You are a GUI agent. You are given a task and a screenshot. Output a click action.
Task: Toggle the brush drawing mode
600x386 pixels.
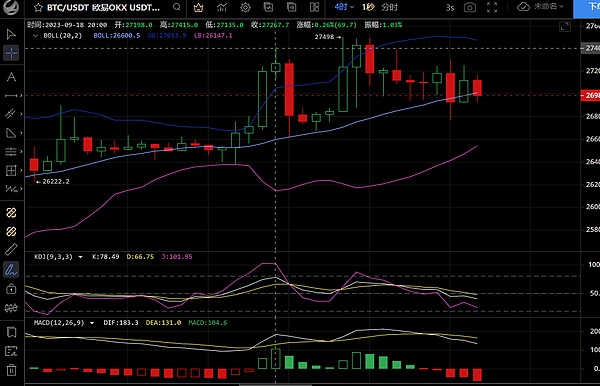[x=11, y=270]
